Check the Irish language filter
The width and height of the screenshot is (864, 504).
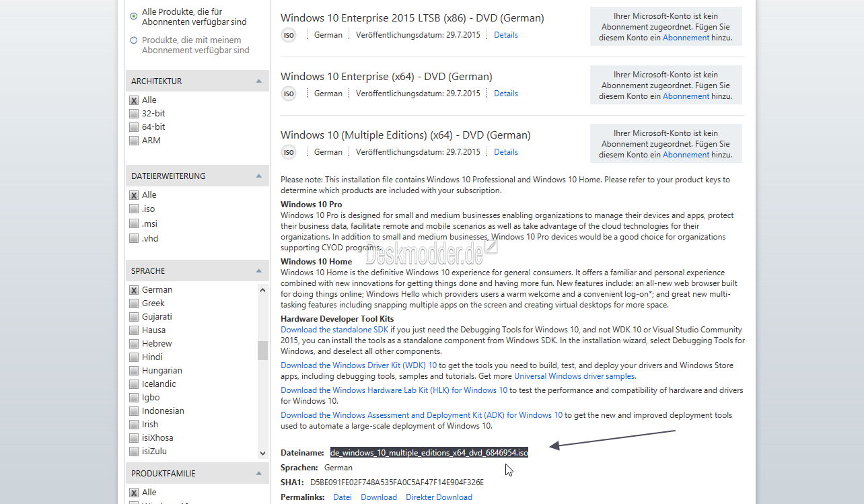tap(134, 425)
